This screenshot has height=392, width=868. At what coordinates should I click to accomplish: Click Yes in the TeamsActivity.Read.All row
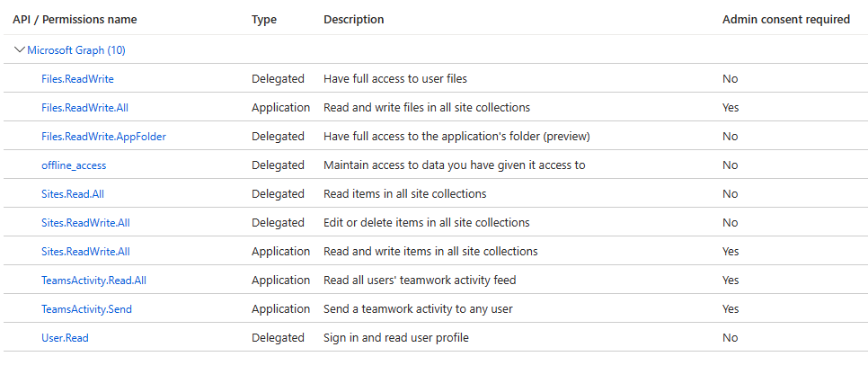(731, 281)
